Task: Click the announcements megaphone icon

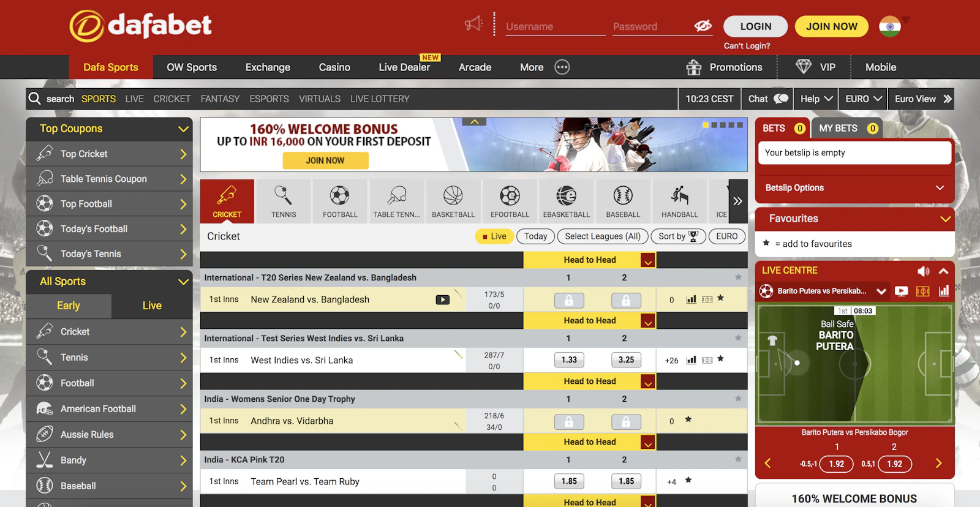Action: [x=473, y=24]
